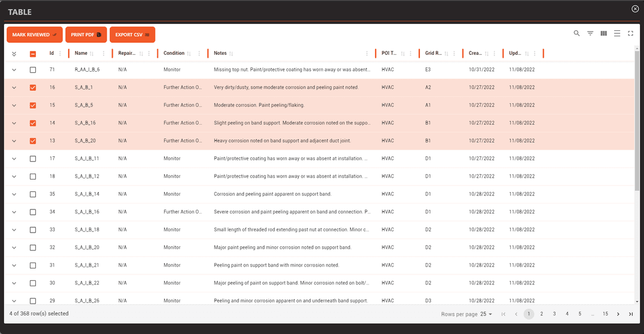Expand details for row S_A_I_B_11
Viewport: 644px width, 334px height.
click(x=14, y=159)
